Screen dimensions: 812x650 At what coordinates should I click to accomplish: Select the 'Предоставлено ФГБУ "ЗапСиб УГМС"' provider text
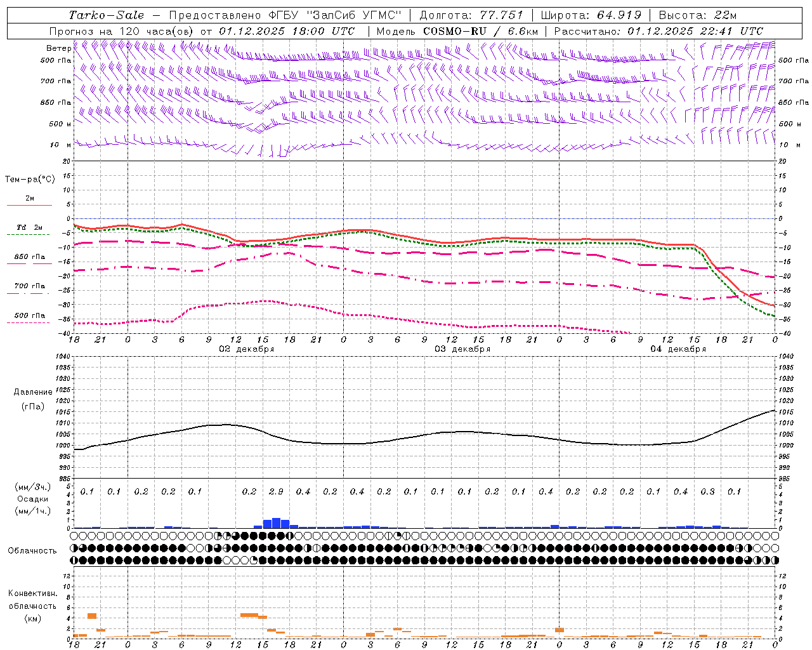click(x=285, y=15)
